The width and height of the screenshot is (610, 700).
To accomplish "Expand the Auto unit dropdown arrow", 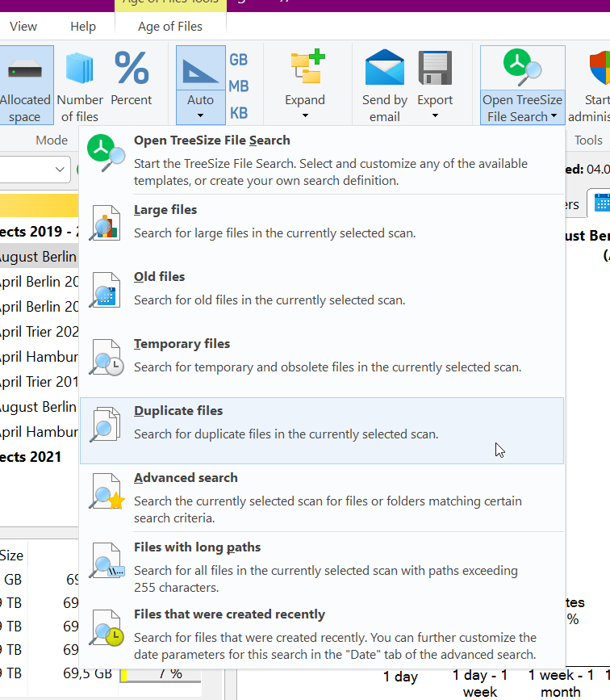I will tap(200, 116).
